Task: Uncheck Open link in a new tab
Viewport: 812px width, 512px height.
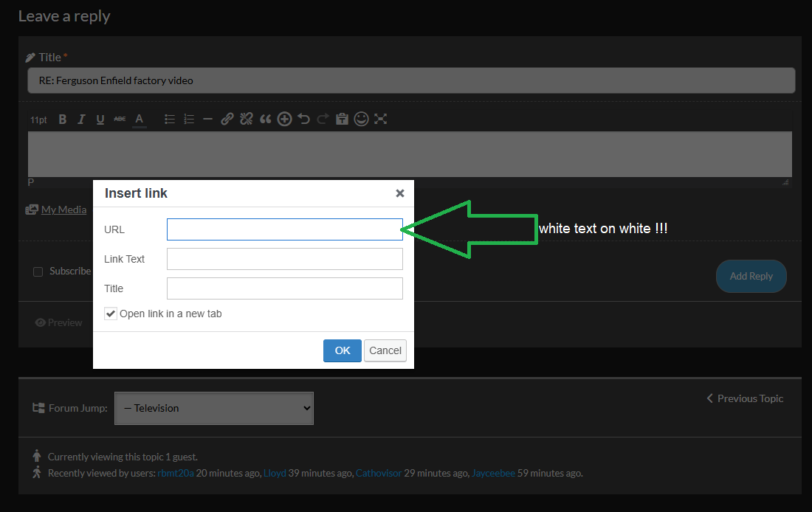Action: 111,314
